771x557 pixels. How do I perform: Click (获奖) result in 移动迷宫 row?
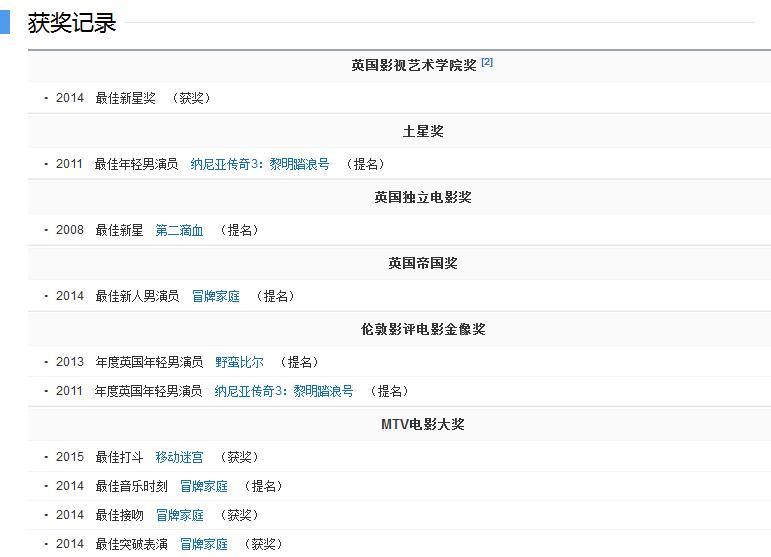[239, 457]
